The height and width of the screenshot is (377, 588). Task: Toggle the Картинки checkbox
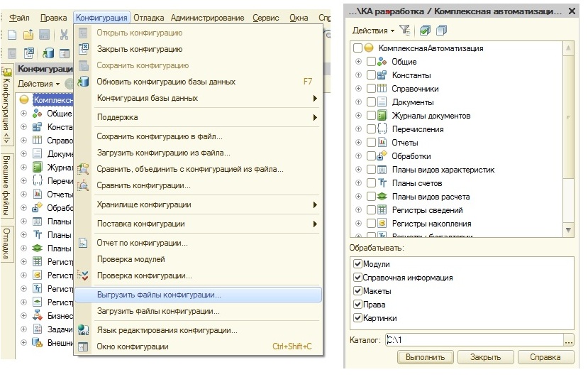357,318
